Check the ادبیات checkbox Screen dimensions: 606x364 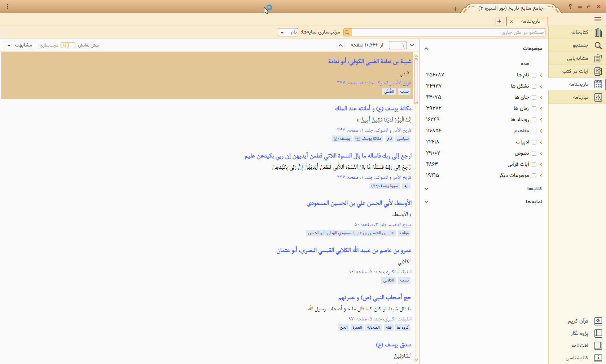(534, 142)
